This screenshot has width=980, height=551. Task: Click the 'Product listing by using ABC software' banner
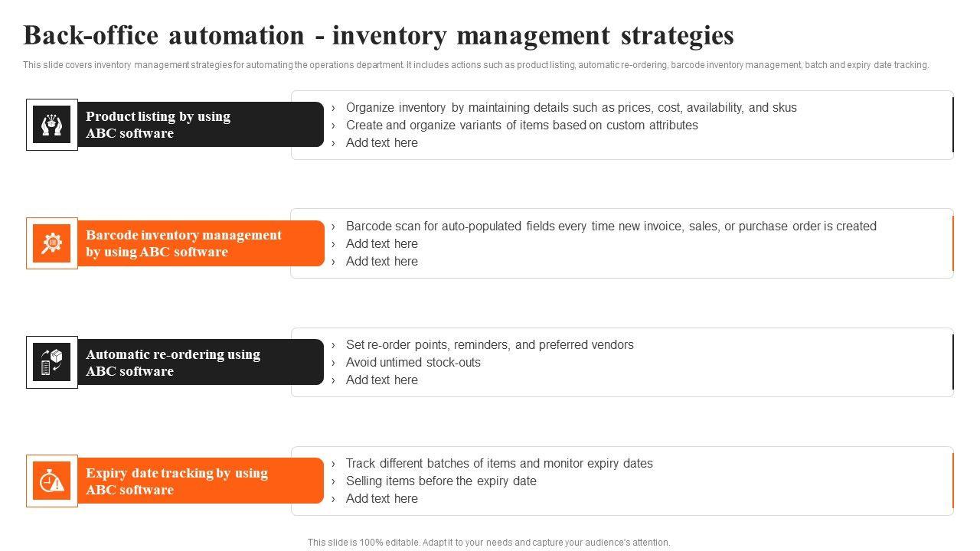tap(199, 125)
